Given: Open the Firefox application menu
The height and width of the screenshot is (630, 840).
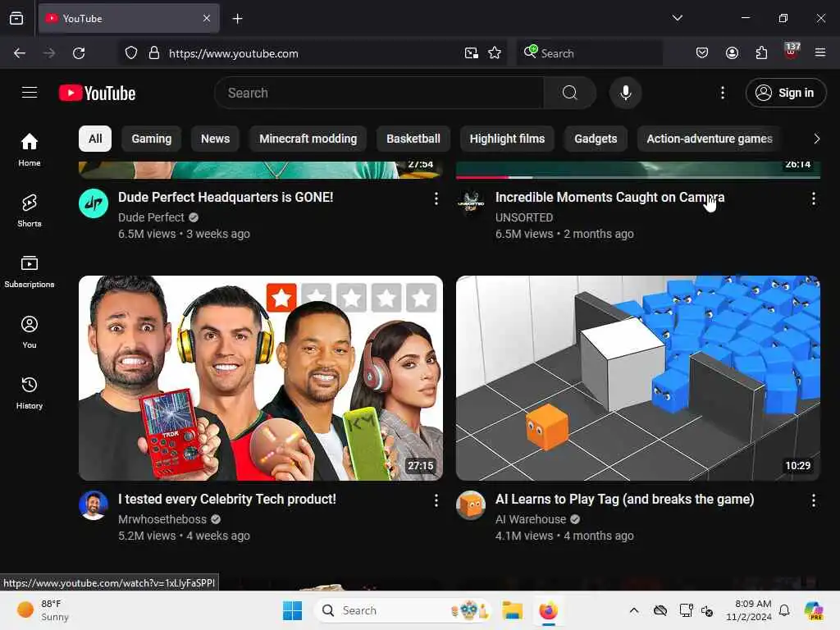Looking at the screenshot, I should tap(820, 52).
